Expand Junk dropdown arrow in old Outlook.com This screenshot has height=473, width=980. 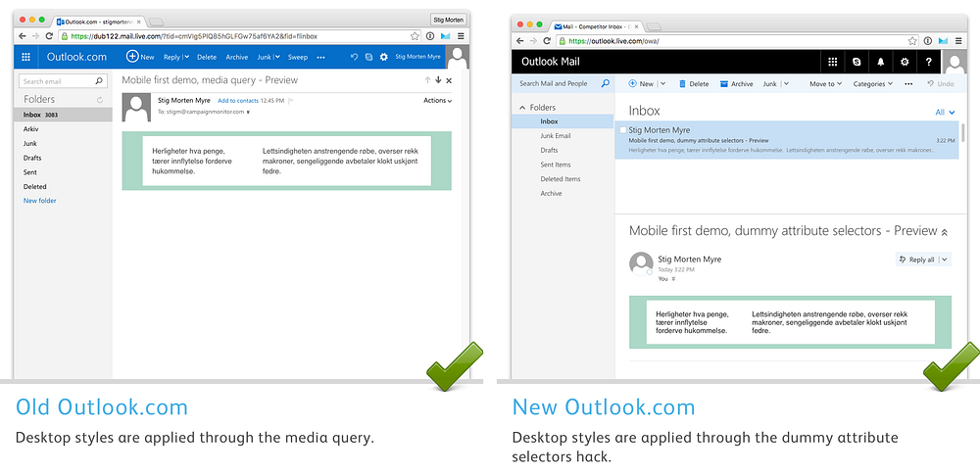277,57
